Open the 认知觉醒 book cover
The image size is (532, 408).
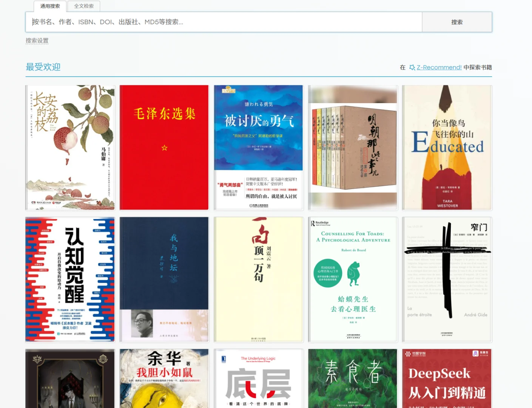tap(70, 280)
